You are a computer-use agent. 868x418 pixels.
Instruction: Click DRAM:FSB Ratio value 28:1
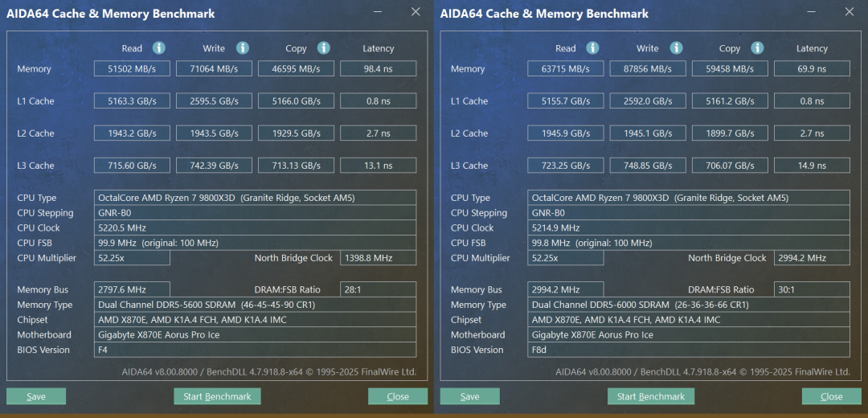click(378, 289)
